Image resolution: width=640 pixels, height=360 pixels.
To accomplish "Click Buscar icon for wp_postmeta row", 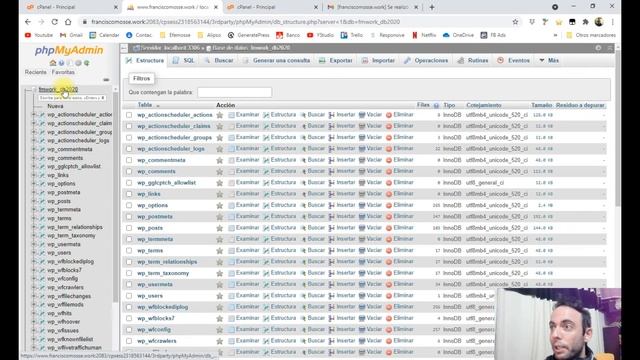I will (x=303, y=216).
